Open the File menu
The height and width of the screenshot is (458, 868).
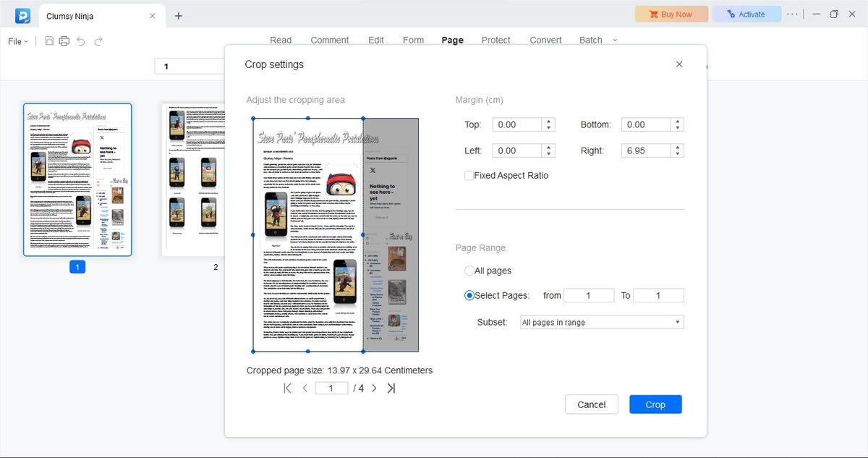pos(16,41)
